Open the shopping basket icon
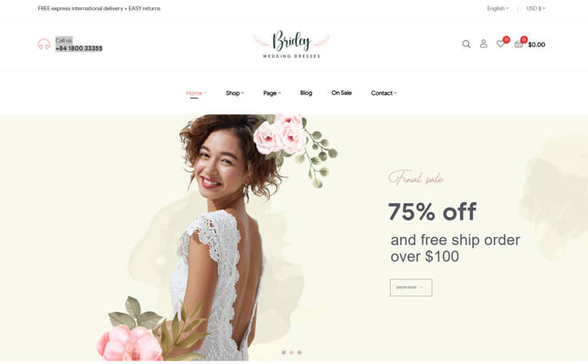Screen dimensions: 588x364 (518, 44)
